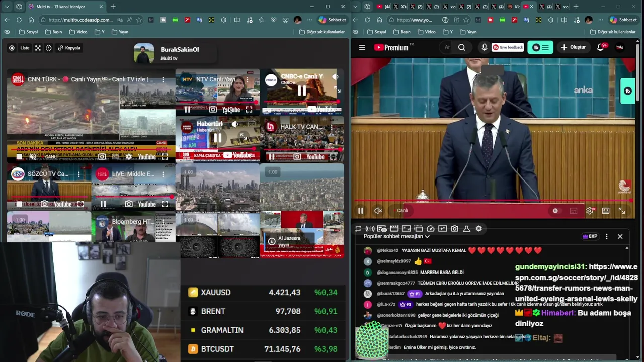Open YouTube player settings gear
Image resolution: width=644 pixels, height=362 pixels.
pos(590,211)
